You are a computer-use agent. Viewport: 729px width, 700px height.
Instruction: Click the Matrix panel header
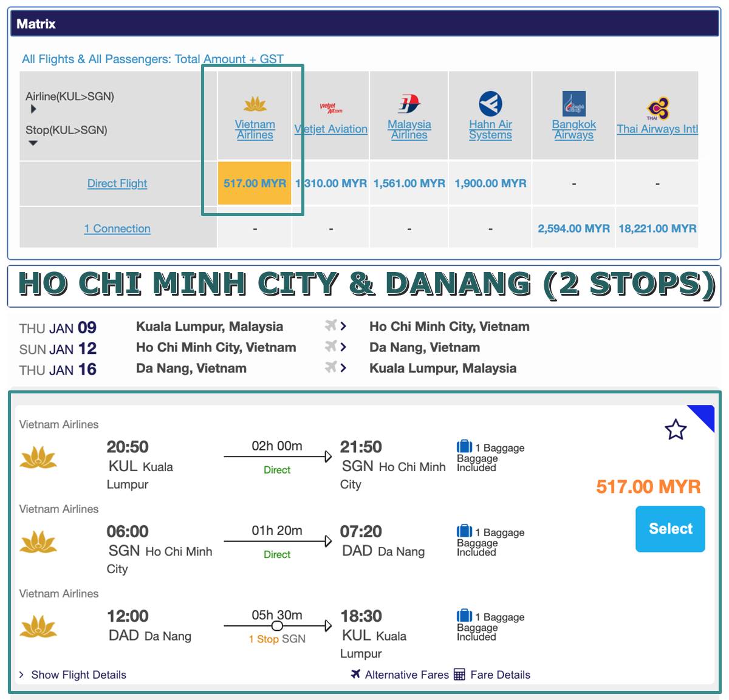pos(364,24)
